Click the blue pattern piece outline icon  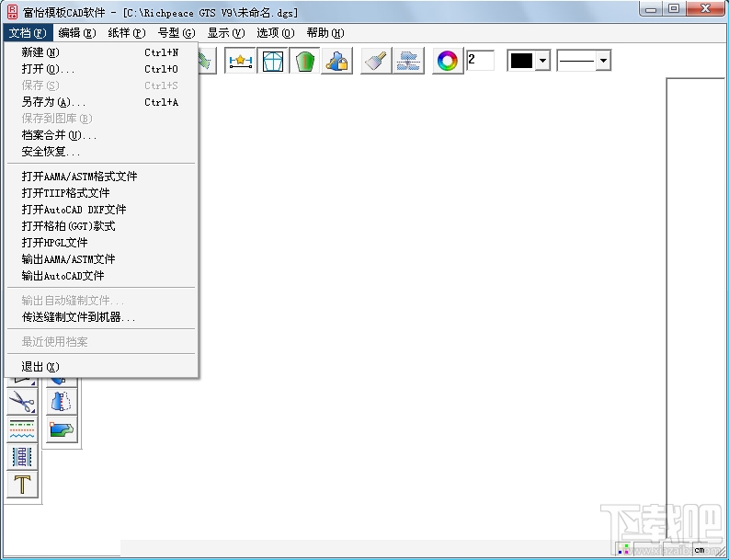click(x=273, y=61)
